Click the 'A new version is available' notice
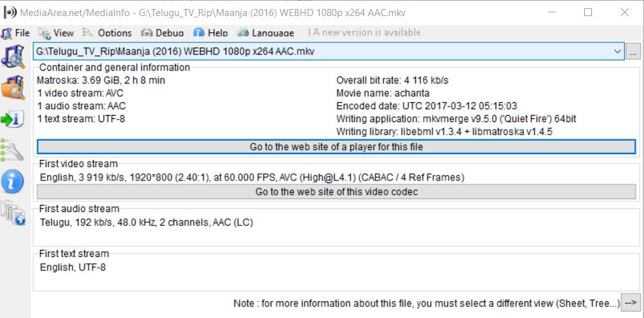The image size is (644, 318). (x=365, y=33)
